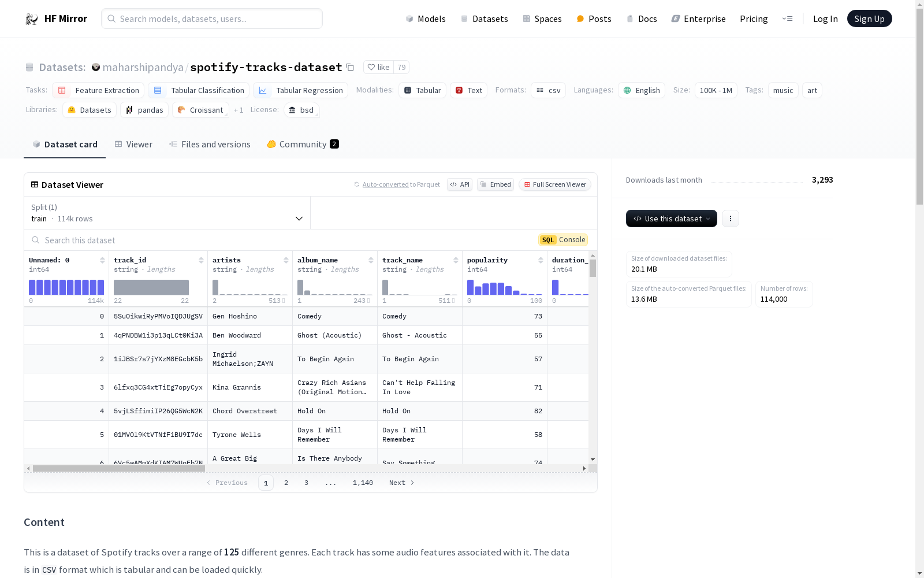
Task: Open the Dataset Viewer heading icon
Action: (35, 184)
